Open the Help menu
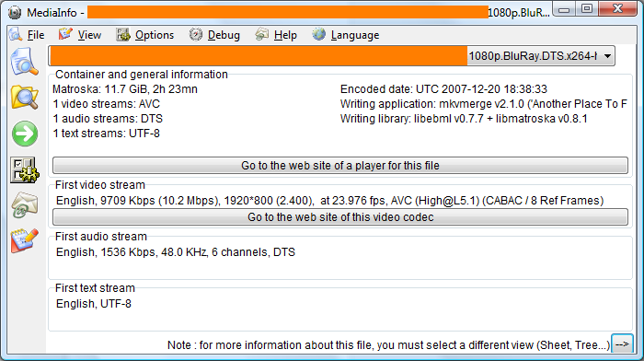 click(285, 35)
